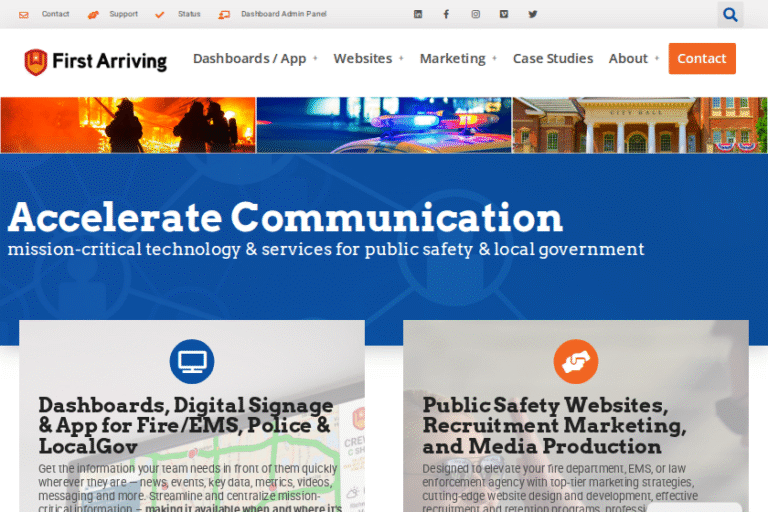Image resolution: width=768 pixels, height=512 pixels.
Task: Go to Case Studies page
Action: (553, 59)
